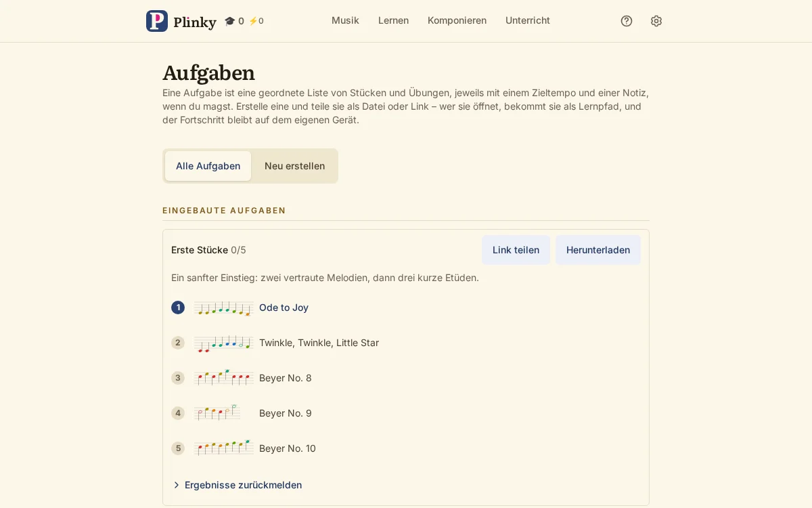Click the lightning bolt streak counter
812x508 pixels.
[256, 21]
